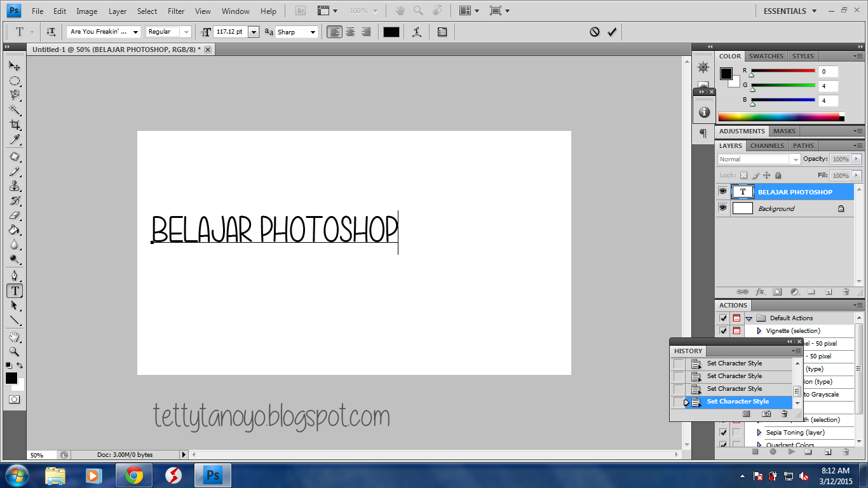Open the text color swatch
This screenshot has width=868, height=488.
[391, 32]
